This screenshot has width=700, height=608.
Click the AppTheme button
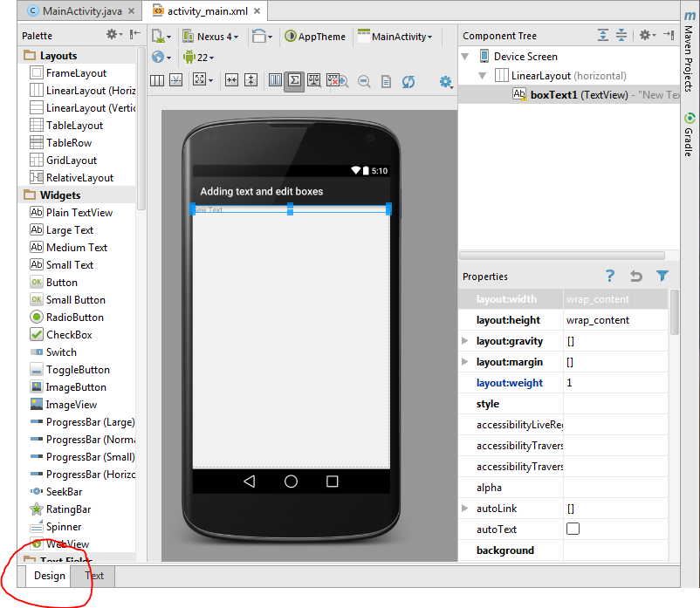point(314,37)
